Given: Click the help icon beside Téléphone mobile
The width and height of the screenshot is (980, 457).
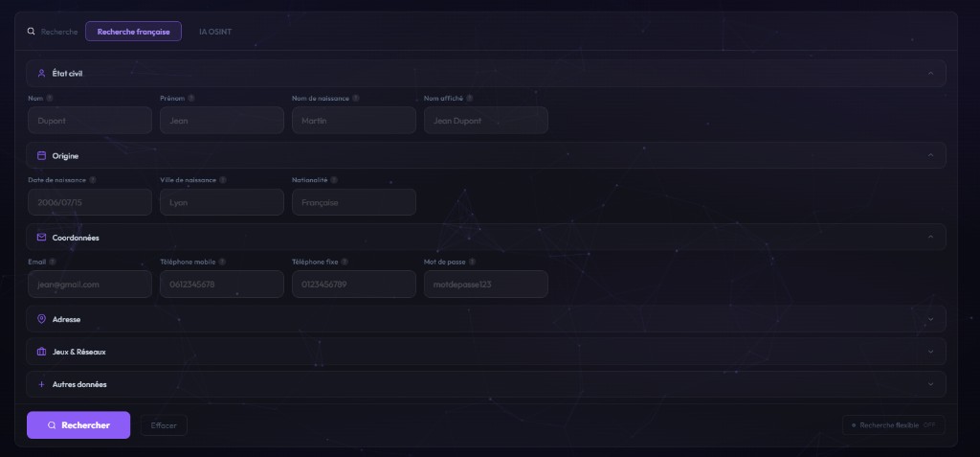Looking at the screenshot, I should tap(222, 262).
